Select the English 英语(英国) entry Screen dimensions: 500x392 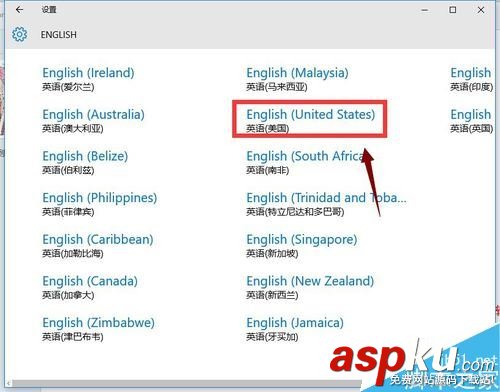[471, 121]
